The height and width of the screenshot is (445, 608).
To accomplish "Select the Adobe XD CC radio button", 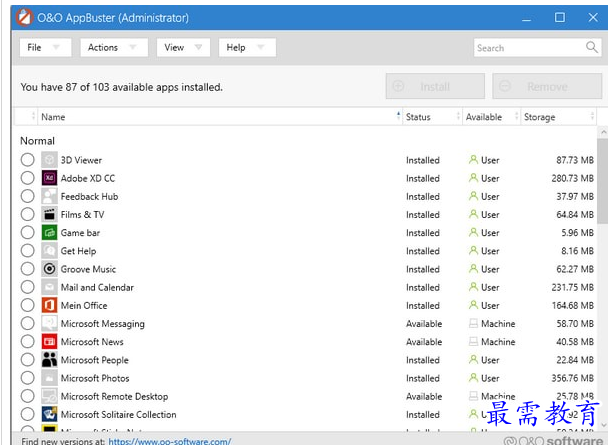I will [x=28, y=178].
